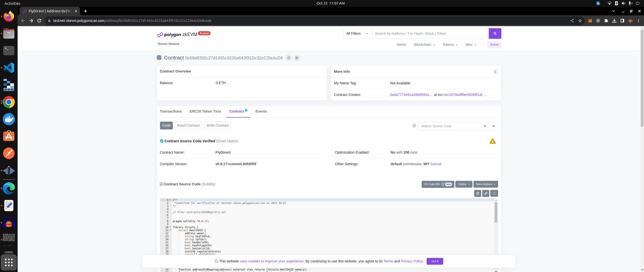
Task: Expand the Tokens menu
Action: tap(450, 45)
